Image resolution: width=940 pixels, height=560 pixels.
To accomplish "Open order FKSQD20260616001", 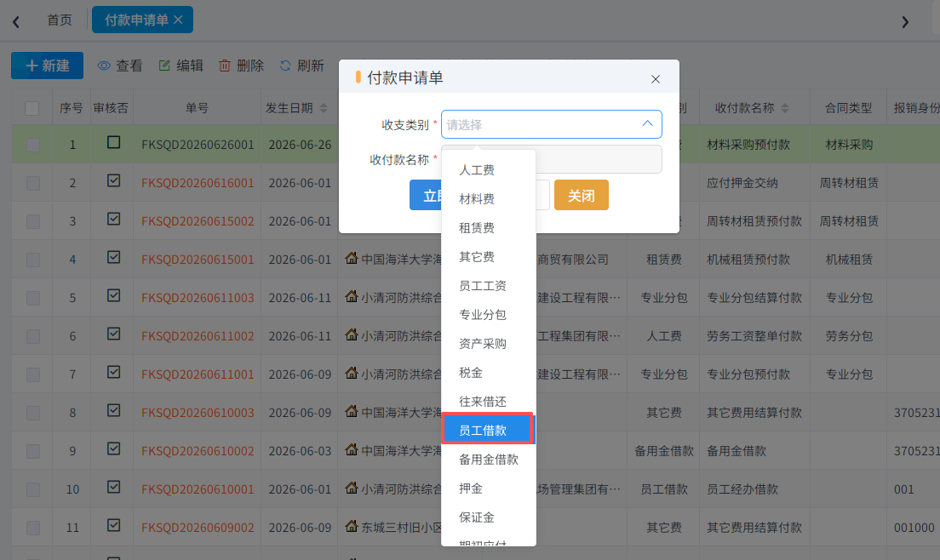I will pos(198,183).
